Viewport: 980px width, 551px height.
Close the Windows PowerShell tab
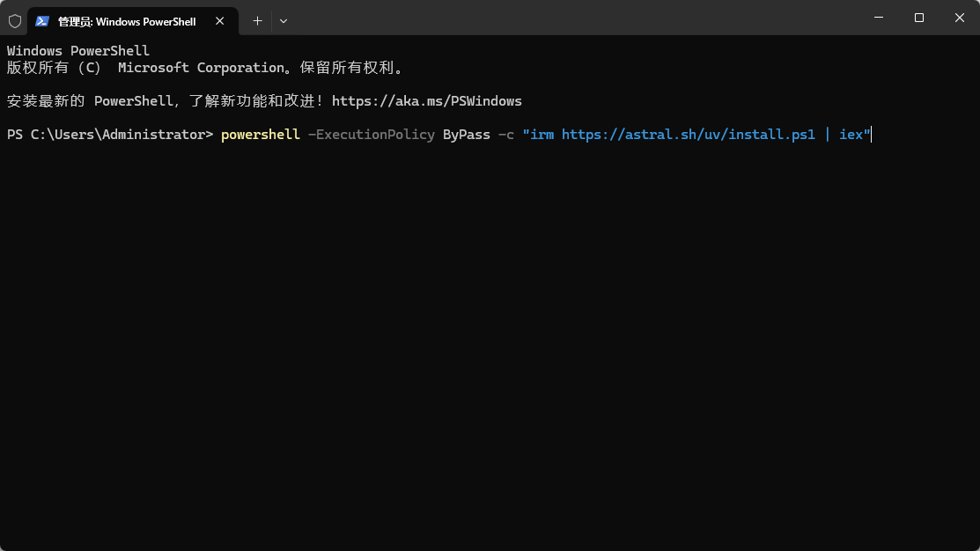click(219, 21)
